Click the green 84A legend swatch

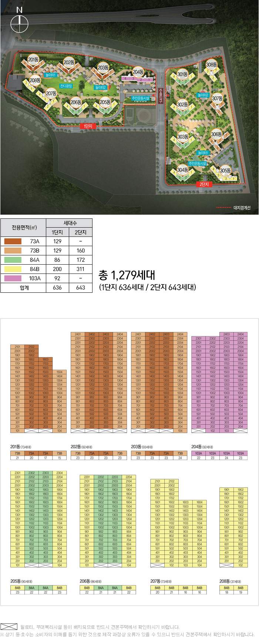[x=13, y=260]
